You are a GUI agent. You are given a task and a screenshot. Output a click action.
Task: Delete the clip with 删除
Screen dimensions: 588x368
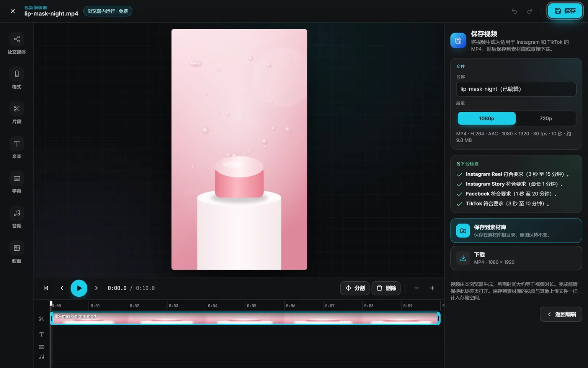(x=386, y=288)
